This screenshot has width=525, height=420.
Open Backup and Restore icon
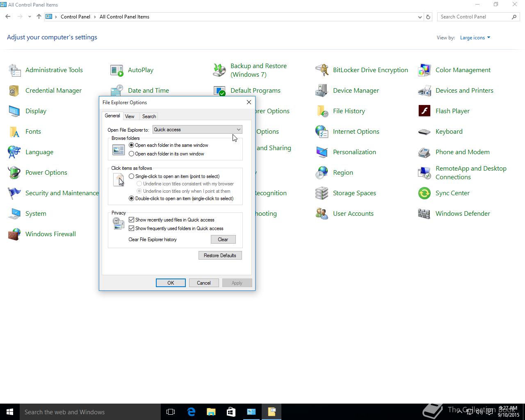[x=219, y=70]
